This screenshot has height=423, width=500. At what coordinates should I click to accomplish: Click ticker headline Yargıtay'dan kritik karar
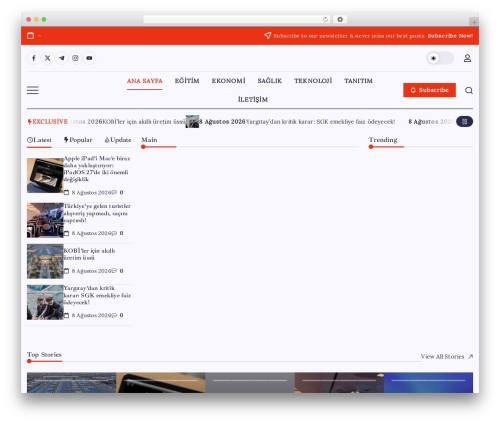pos(320,122)
